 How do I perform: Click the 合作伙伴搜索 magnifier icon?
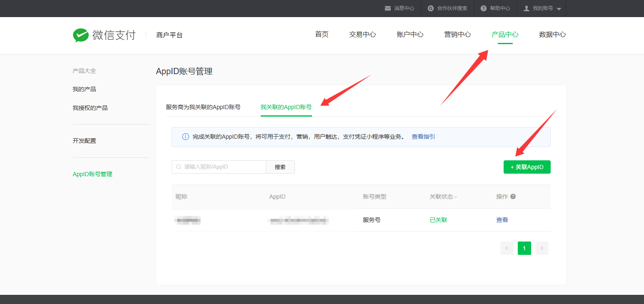[431, 8]
